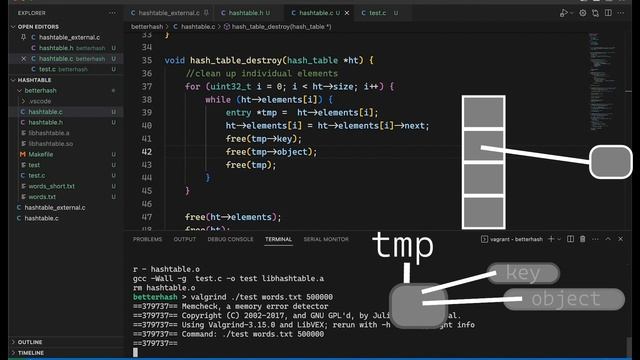Switch to the Output panel tab
The height and width of the screenshot is (360, 640).
[x=184, y=239]
